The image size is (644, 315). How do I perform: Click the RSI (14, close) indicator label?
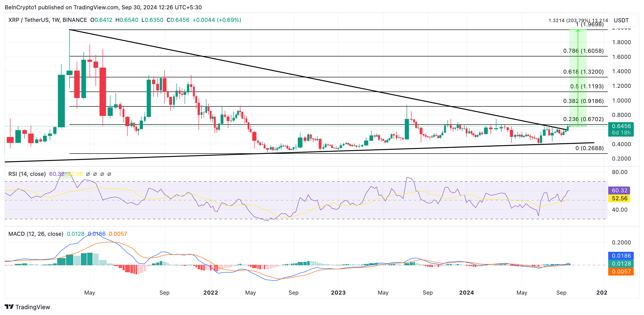click(x=27, y=174)
